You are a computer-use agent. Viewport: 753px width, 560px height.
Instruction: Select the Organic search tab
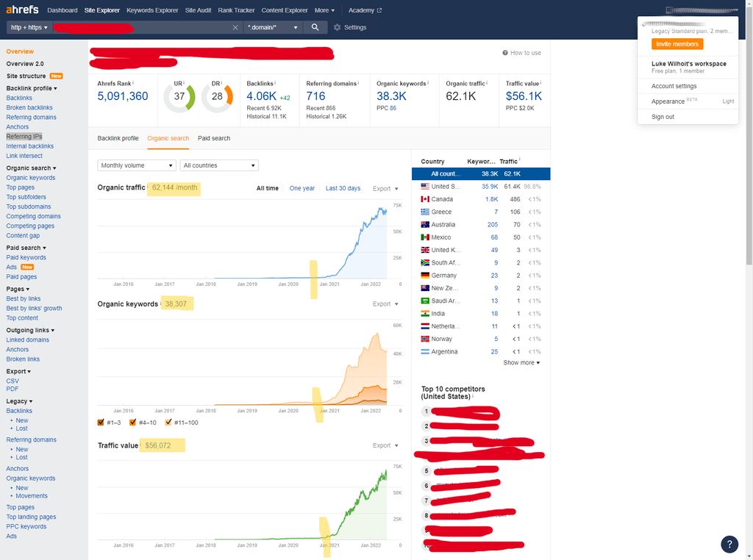tap(168, 138)
